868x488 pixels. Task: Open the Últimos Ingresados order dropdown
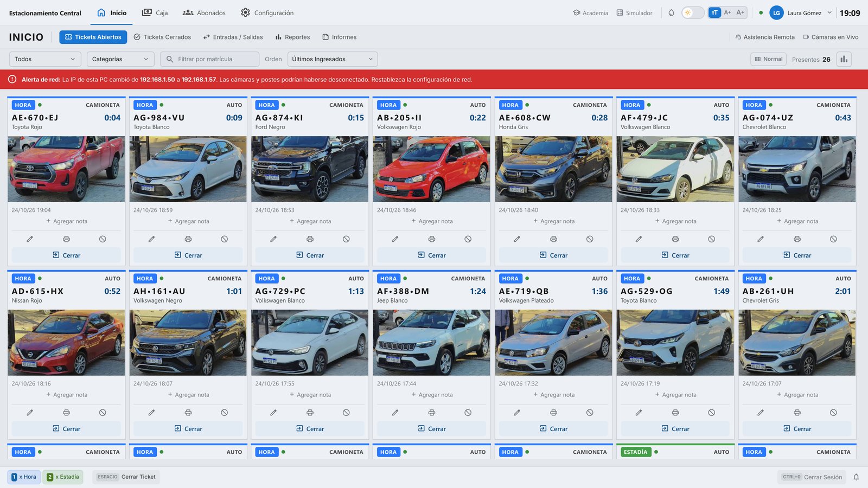pos(333,59)
